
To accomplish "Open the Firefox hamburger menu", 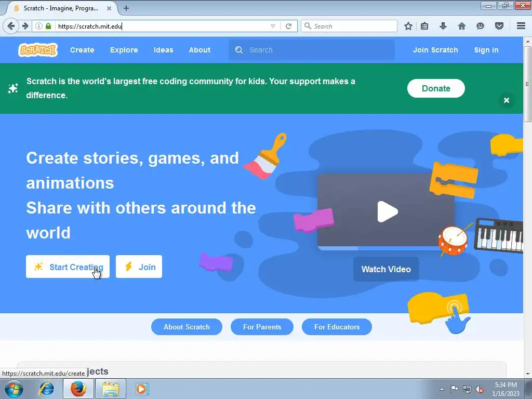I will pos(521,26).
